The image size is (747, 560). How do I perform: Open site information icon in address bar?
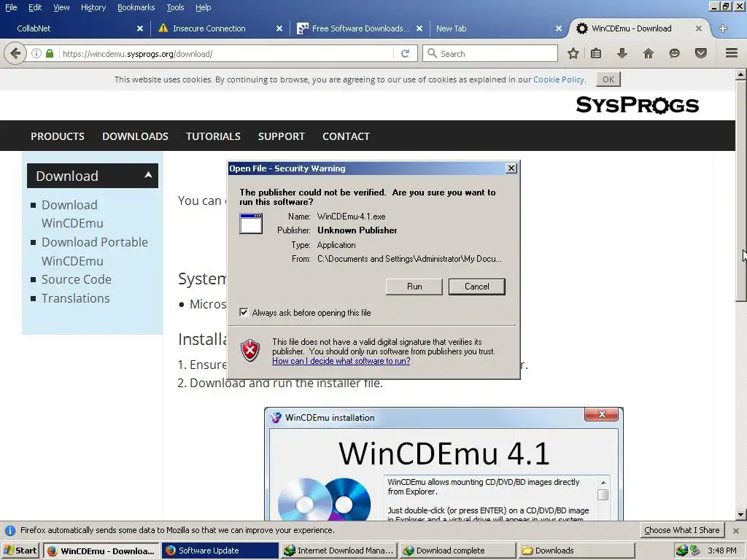point(36,53)
